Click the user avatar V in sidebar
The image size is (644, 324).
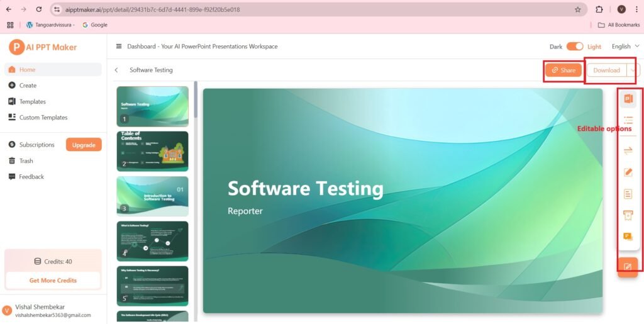[7, 310]
